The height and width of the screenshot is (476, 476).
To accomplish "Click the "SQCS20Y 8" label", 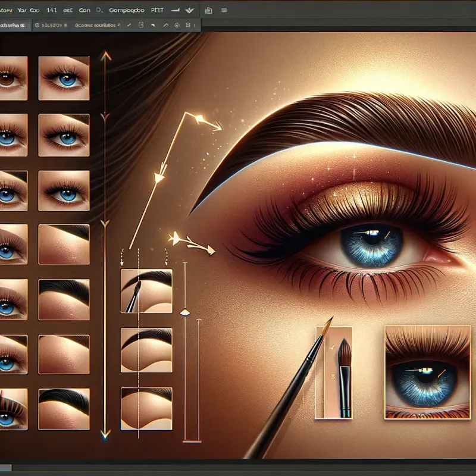I will tap(54, 26).
